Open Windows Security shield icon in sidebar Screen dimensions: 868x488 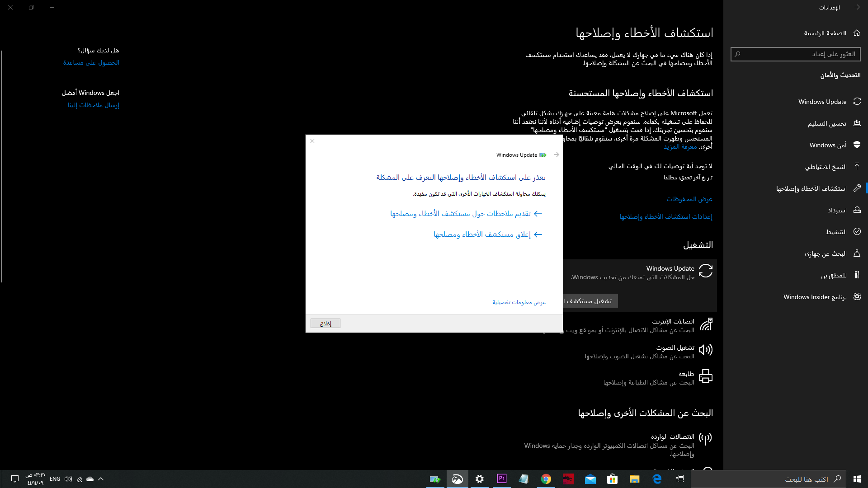(857, 145)
